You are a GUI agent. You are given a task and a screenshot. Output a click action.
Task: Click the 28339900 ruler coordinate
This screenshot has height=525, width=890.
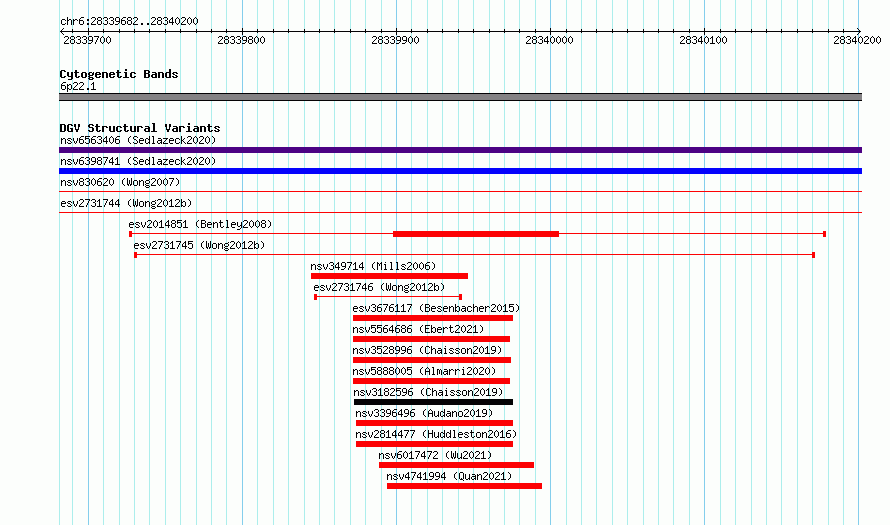[x=396, y=40]
